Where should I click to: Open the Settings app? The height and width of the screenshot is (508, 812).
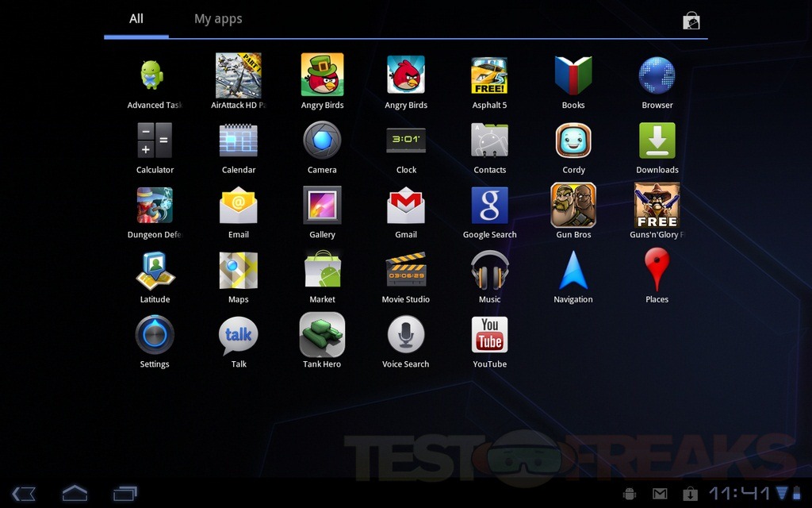(155, 336)
